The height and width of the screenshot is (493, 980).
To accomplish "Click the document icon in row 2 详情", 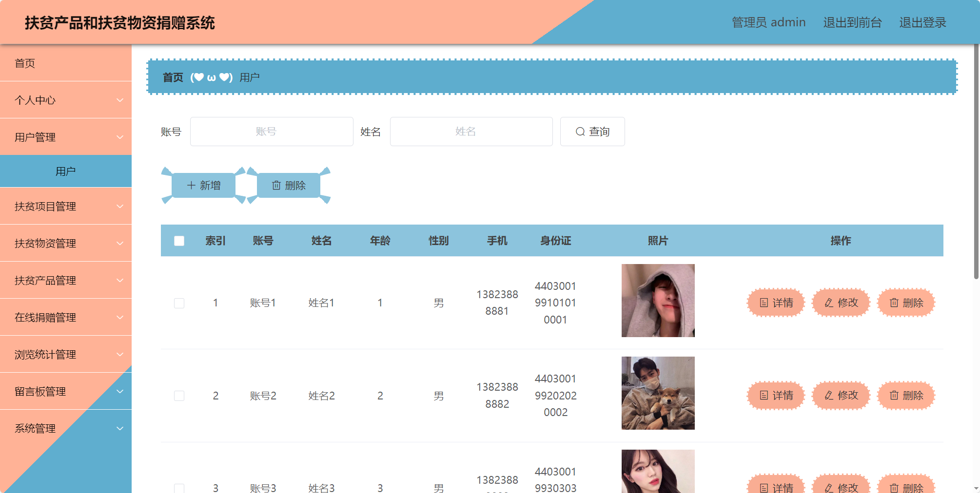I will click(764, 396).
